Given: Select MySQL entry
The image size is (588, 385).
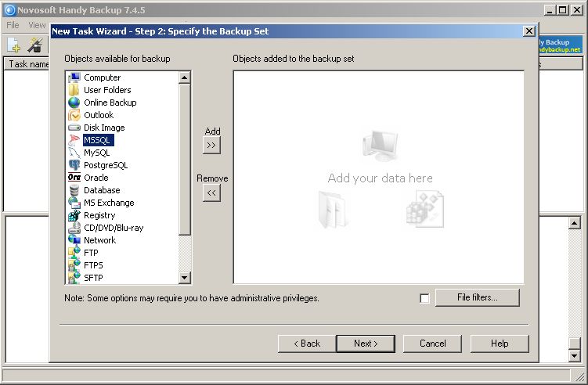Looking at the screenshot, I should (96, 153).
